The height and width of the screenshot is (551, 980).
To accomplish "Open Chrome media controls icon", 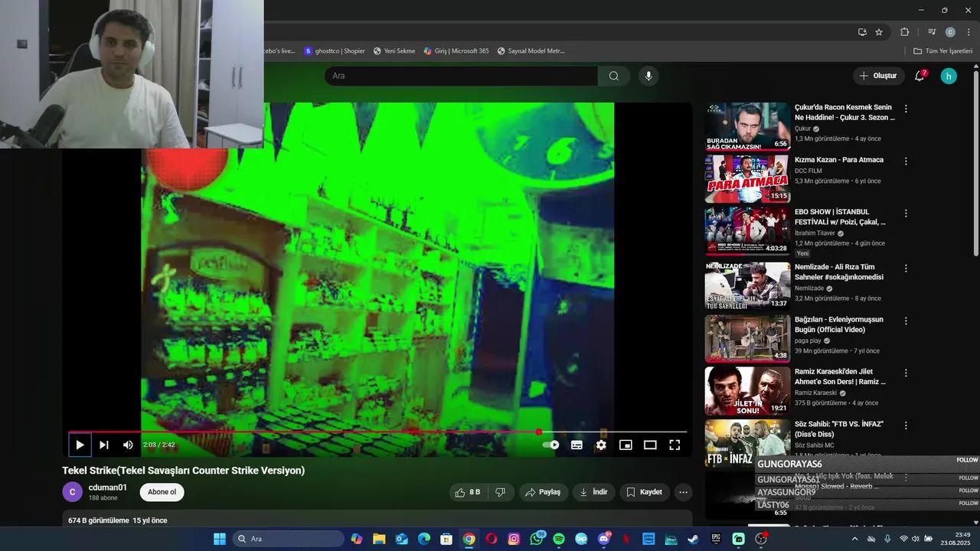I will (932, 32).
